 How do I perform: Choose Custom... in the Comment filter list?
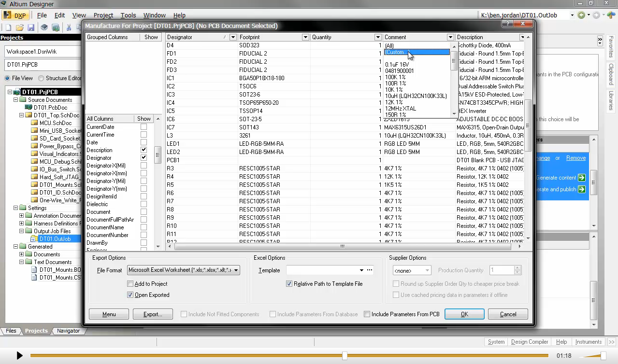click(417, 52)
